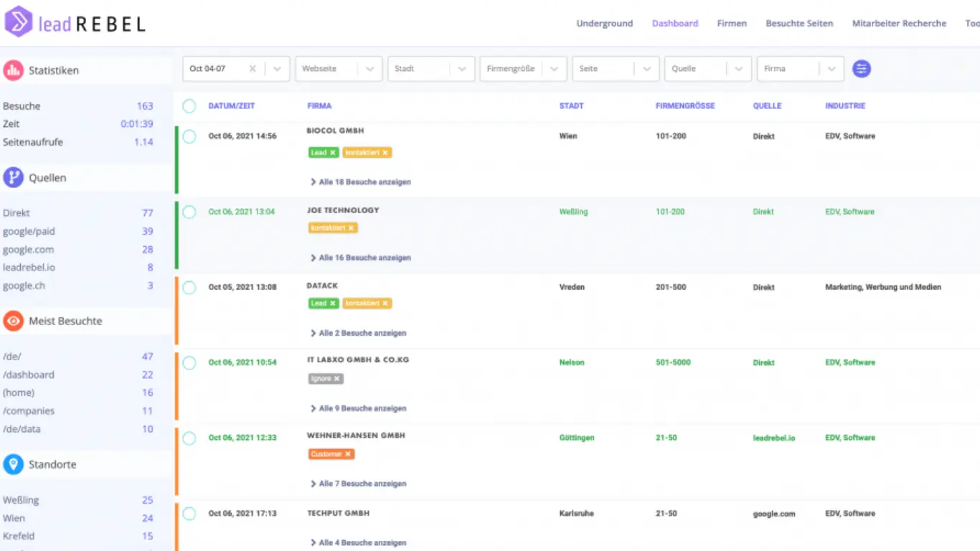Expand all 2 visits for Datack
Viewport: 980px width, 551px height.
pyautogui.click(x=359, y=333)
